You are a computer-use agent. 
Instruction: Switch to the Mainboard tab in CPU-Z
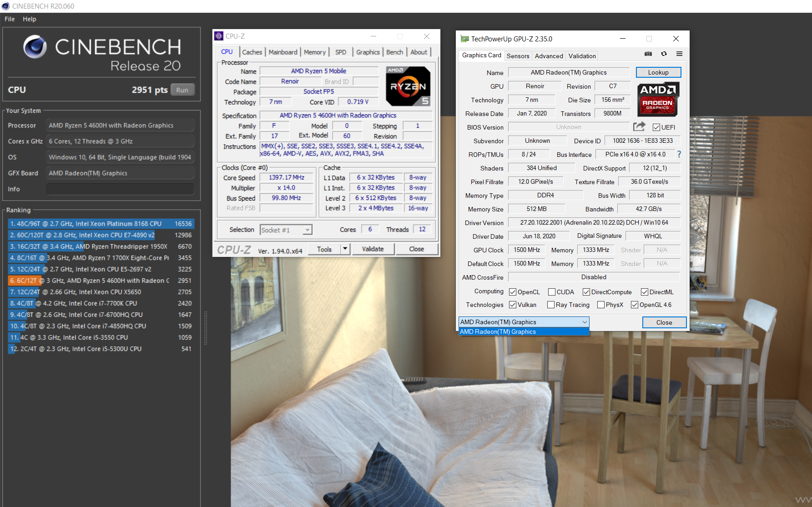(x=283, y=52)
